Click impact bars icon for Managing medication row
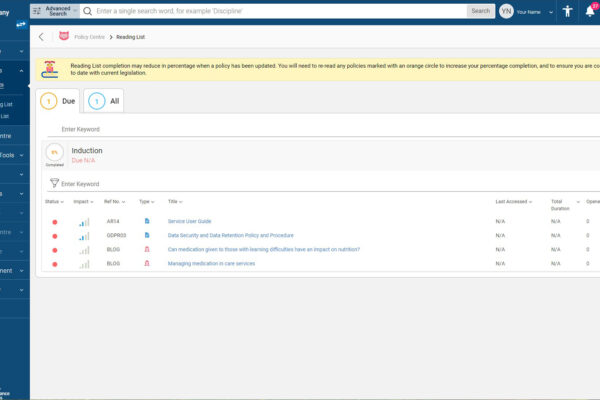 click(84, 264)
